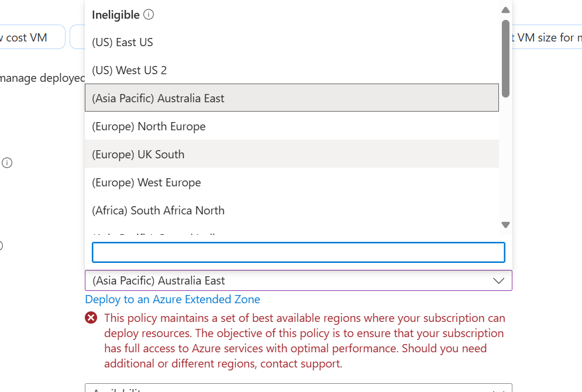The image size is (582, 392).
Task: Click the info icon next to Ineligible
Action: pos(148,15)
